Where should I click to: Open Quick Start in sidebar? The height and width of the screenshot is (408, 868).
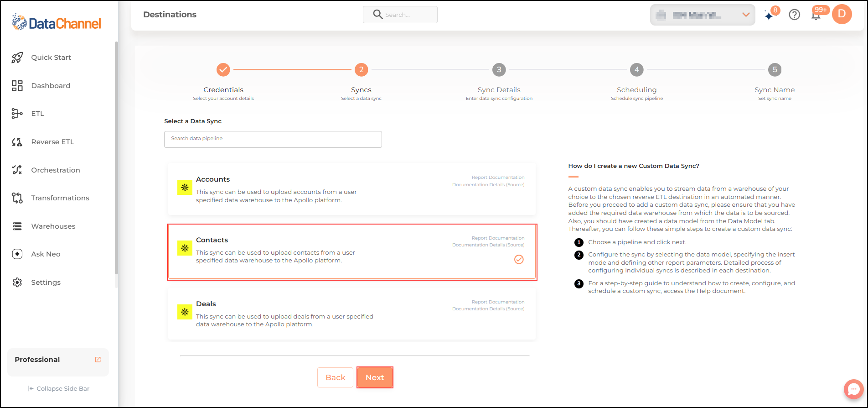tap(51, 58)
